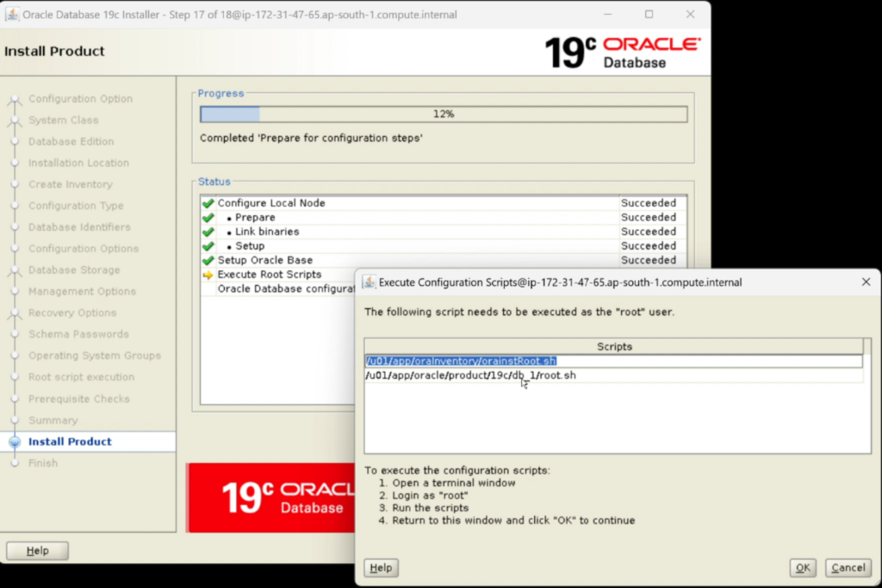Select the db_1/root.sh script row

click(x=613, y=375)
